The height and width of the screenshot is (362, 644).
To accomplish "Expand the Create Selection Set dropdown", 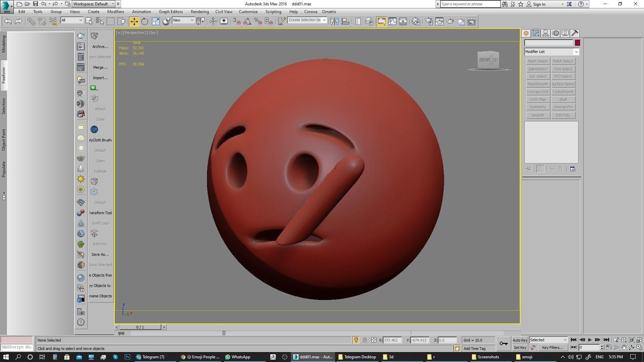I will [324, 20].
